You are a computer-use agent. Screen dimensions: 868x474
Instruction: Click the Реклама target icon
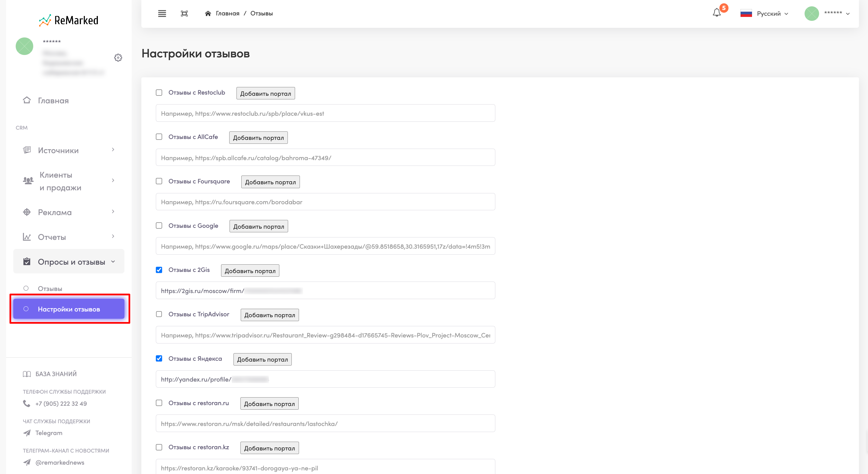click(x=27, y=212)
